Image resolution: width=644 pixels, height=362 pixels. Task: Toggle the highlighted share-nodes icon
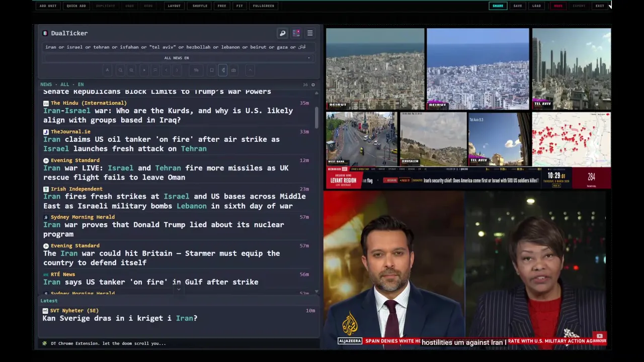[x=223, y=70]
